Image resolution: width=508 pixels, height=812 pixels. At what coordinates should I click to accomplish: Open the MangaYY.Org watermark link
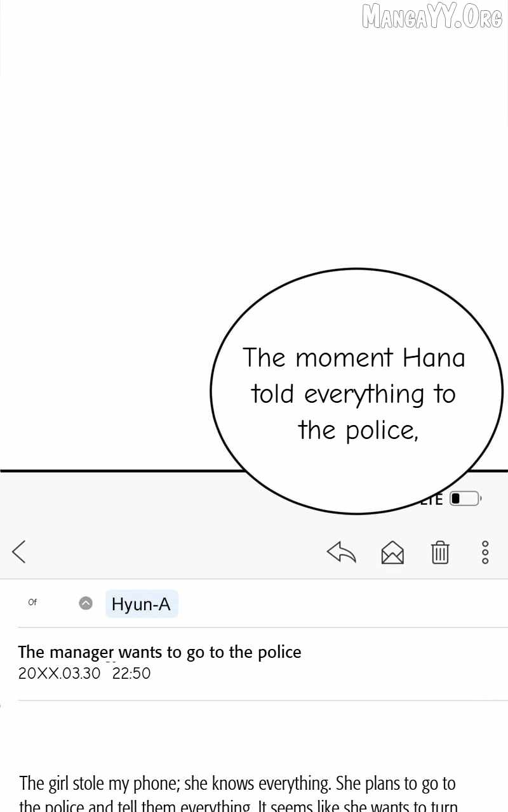tap(432, 16)
